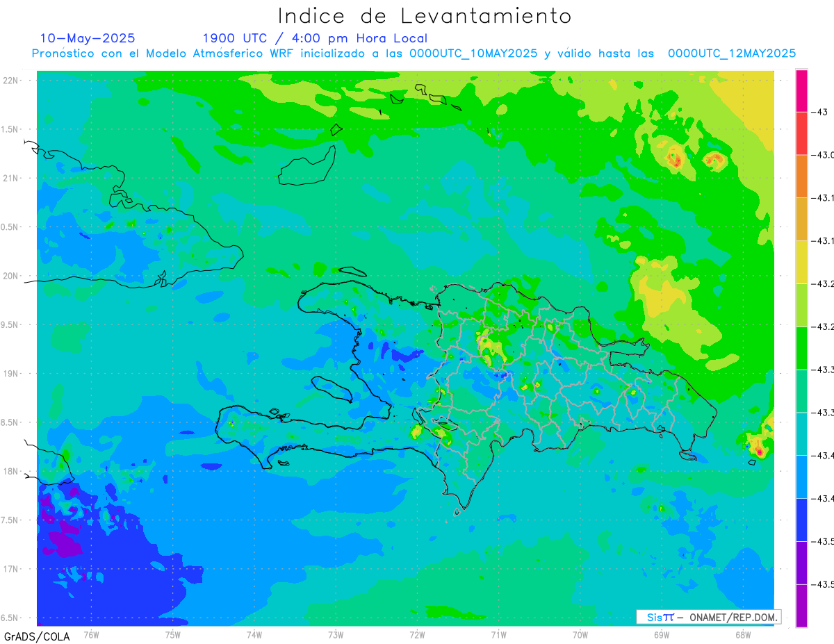Click the "72W" longitude label
This screenshot has height=644, width=834.
click(417, 635)
